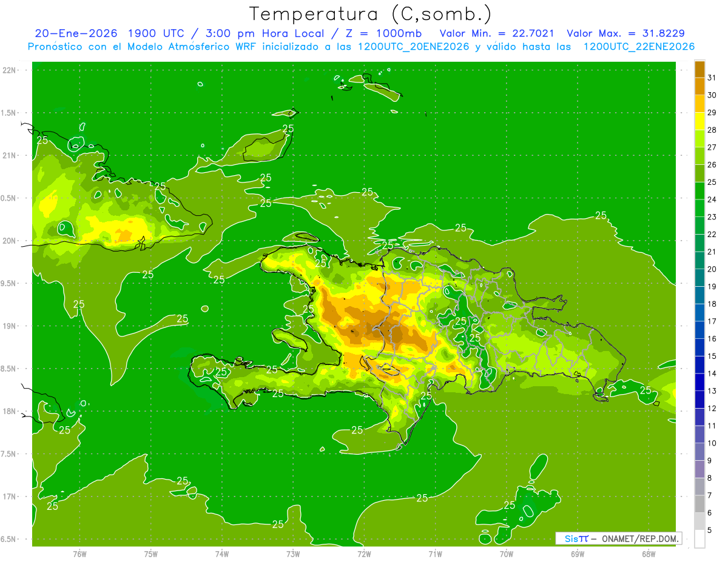The image size is (728, 562).
Task: Click the '70W' longitude label
Action: 507,554
